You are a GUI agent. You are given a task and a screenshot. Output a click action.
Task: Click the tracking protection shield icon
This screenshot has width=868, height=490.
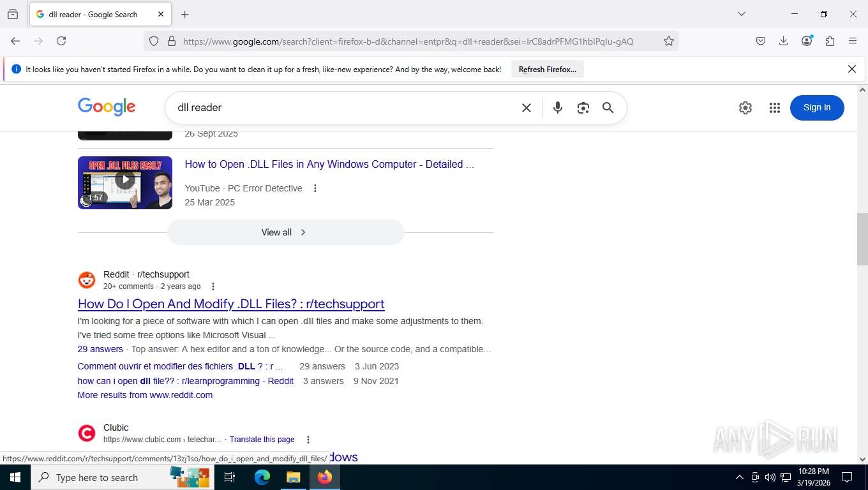[154, 41]
